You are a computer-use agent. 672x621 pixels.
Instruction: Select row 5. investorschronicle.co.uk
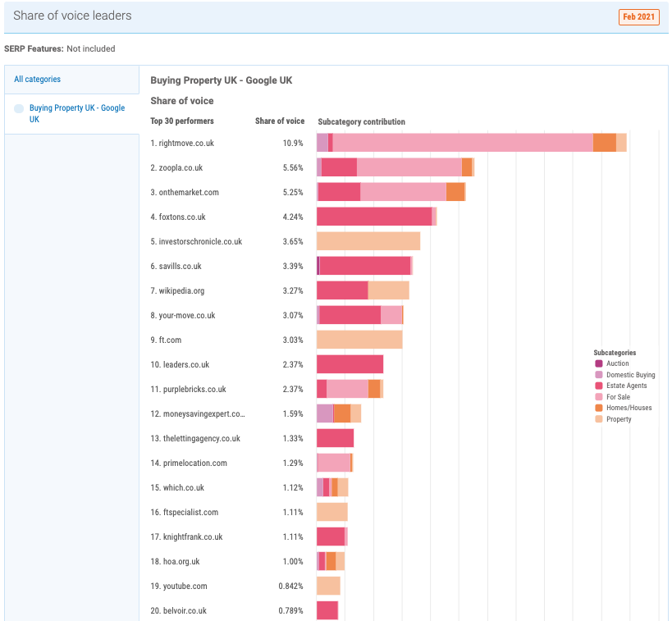tap(196, 242)
